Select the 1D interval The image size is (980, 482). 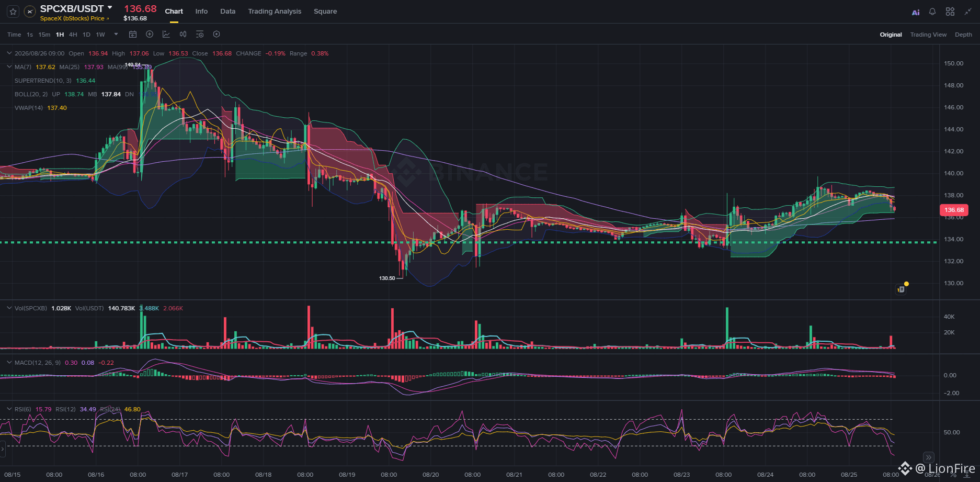point(86,35)
